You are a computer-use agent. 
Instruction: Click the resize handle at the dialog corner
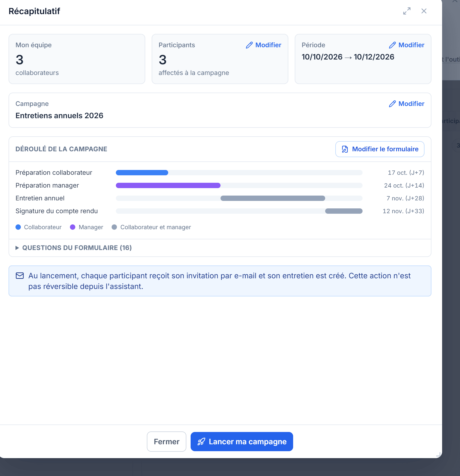coord(438,454)
